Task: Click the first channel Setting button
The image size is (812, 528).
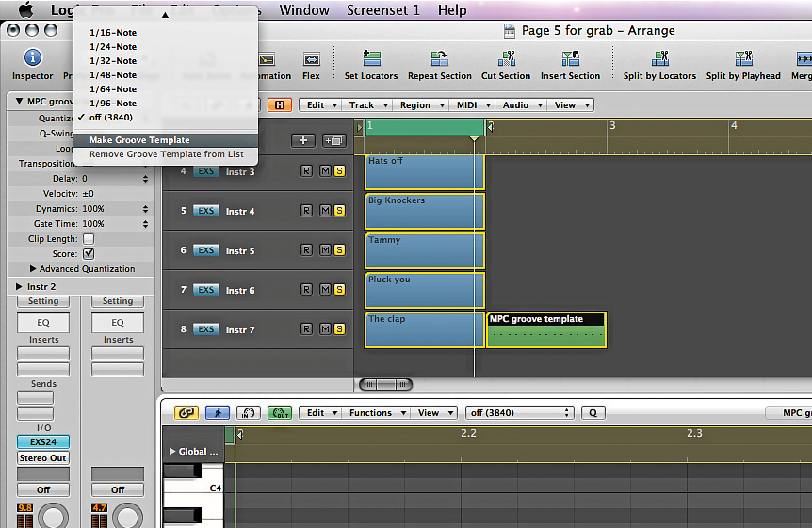Action: tap(43, 301)
